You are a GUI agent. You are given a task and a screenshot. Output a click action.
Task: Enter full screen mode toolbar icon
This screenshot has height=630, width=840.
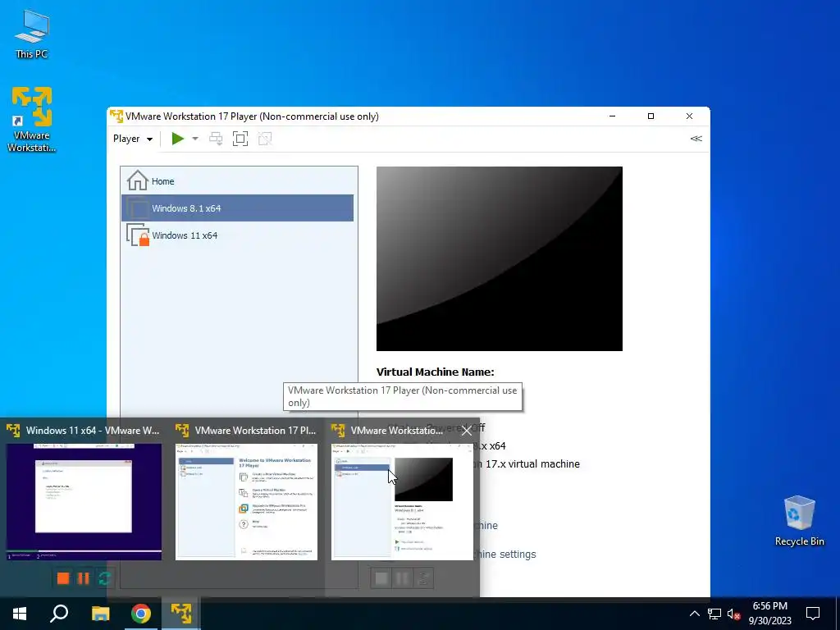[240, 139]
